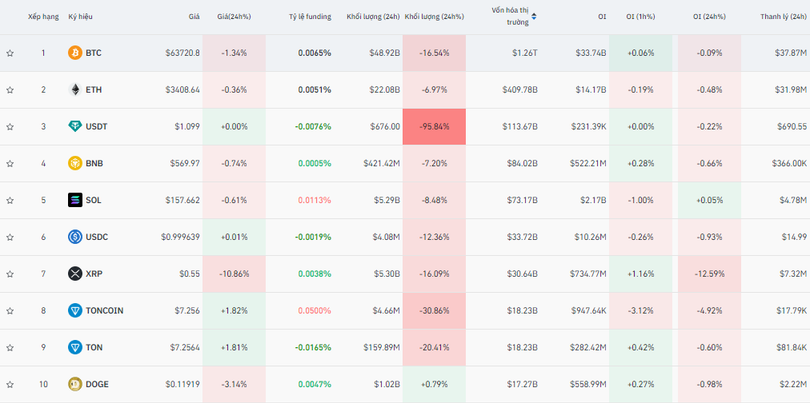Toggle favorite star for USDT row

pyautogui.click(x=10, y=127)
